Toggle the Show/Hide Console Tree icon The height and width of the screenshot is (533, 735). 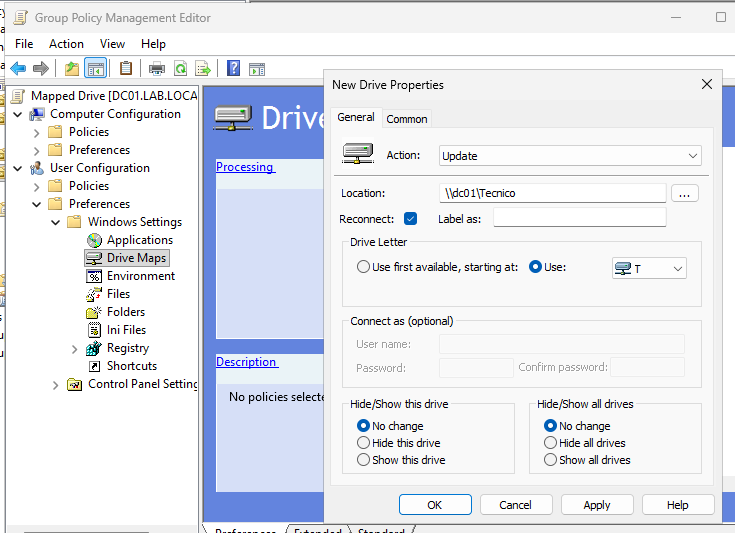96,68
